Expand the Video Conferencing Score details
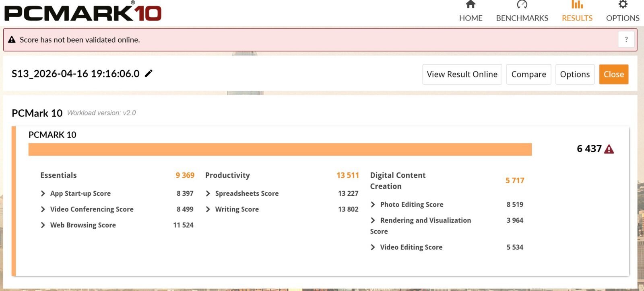644x291 pixels. [x=43, y=209]
